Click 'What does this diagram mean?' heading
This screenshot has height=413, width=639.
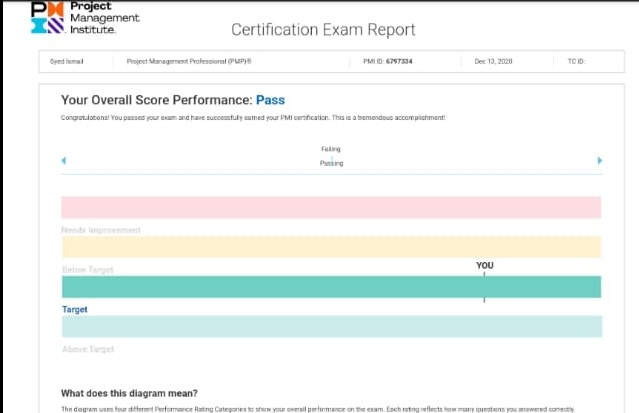(129, 393)
